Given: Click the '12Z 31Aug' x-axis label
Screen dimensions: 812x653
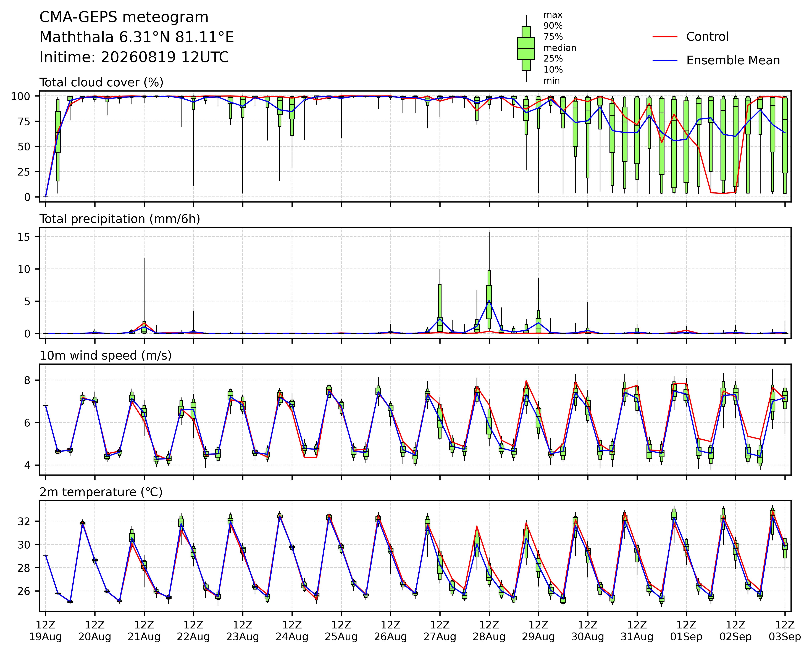Looking at the screenshot, I should click(637, 631).
